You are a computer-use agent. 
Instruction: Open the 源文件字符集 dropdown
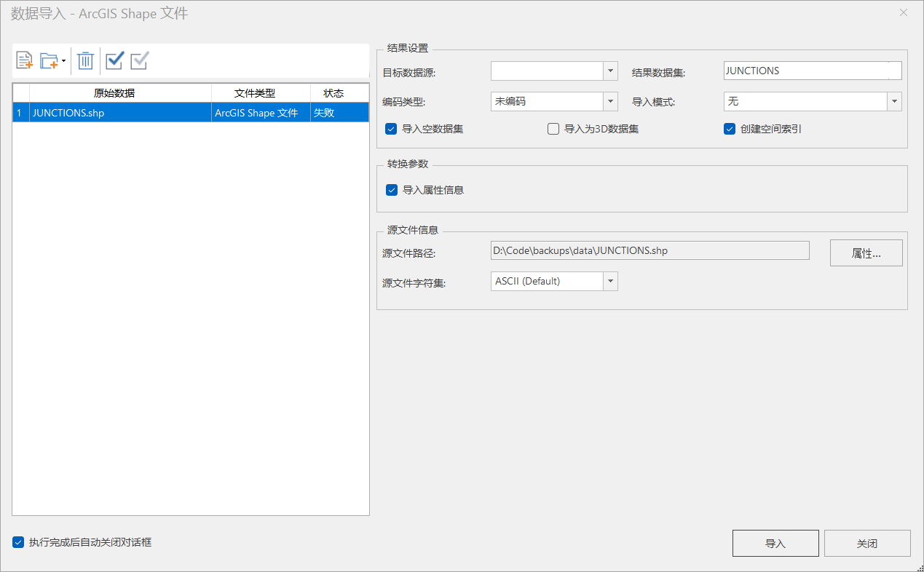pos(610,281)
